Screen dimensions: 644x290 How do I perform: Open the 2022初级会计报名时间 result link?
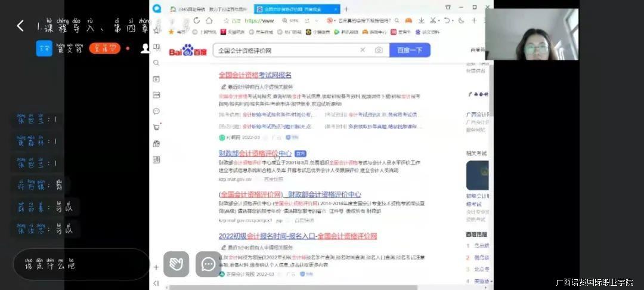(298, 236)
